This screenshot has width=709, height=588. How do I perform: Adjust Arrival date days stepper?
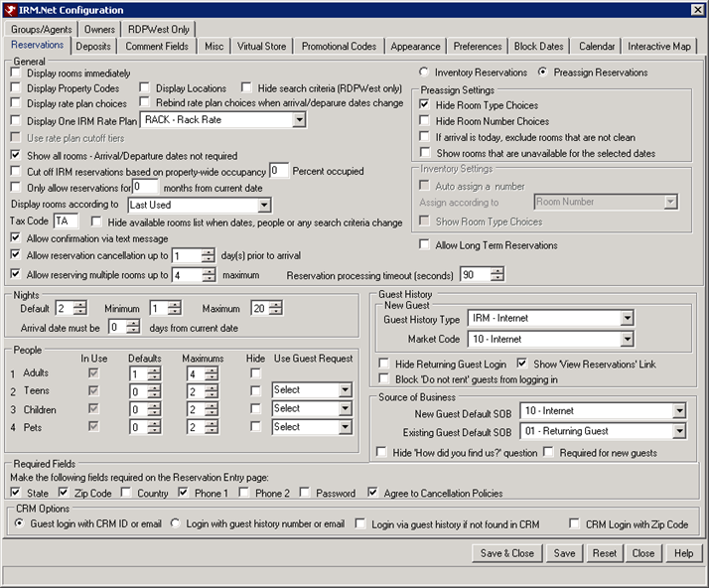(133, 327)
